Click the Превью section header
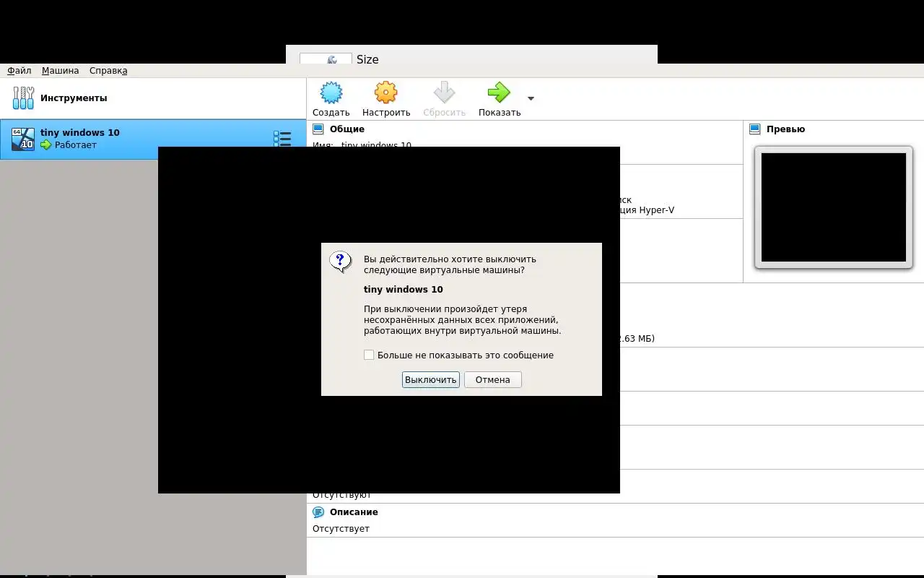 pyautogui.click(x=785, y=129)
